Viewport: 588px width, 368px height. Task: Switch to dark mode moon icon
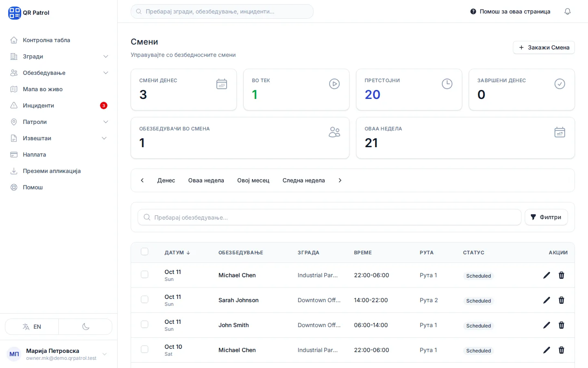tap(86, 327)
